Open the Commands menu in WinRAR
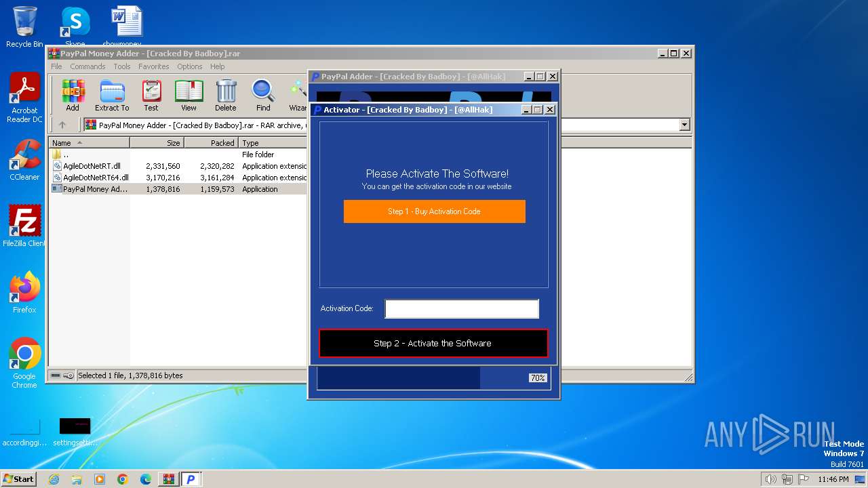 (x=87, y=66)
